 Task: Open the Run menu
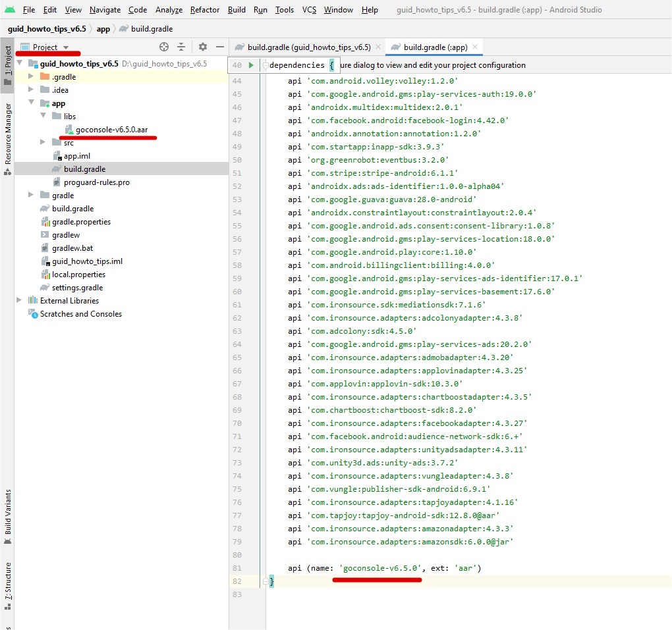coord(260,9)
